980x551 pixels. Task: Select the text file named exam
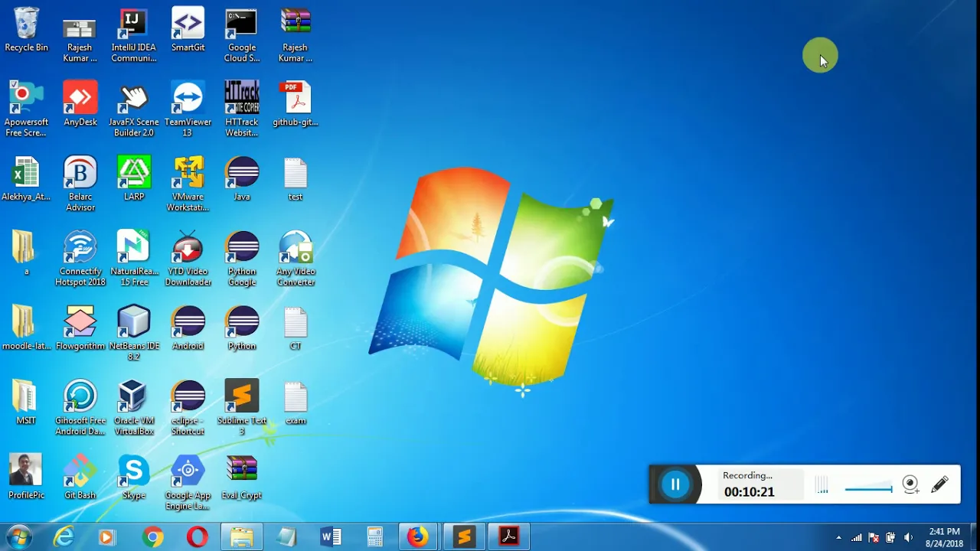pos(296,403)
